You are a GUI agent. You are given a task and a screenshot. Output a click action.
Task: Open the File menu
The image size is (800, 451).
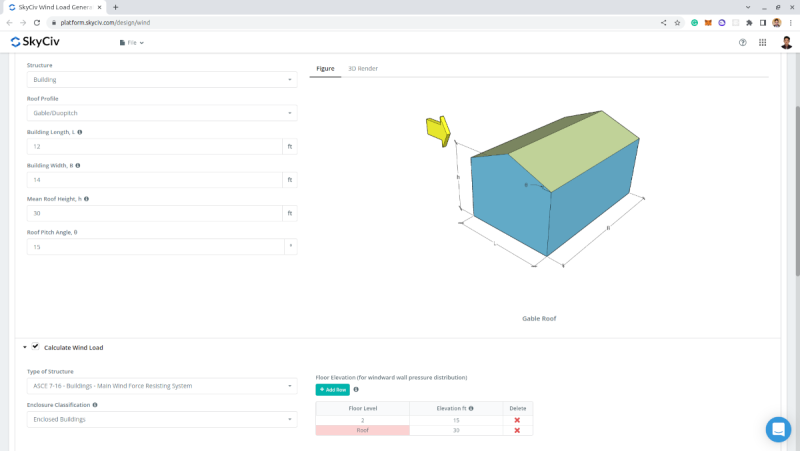(132, 43)
